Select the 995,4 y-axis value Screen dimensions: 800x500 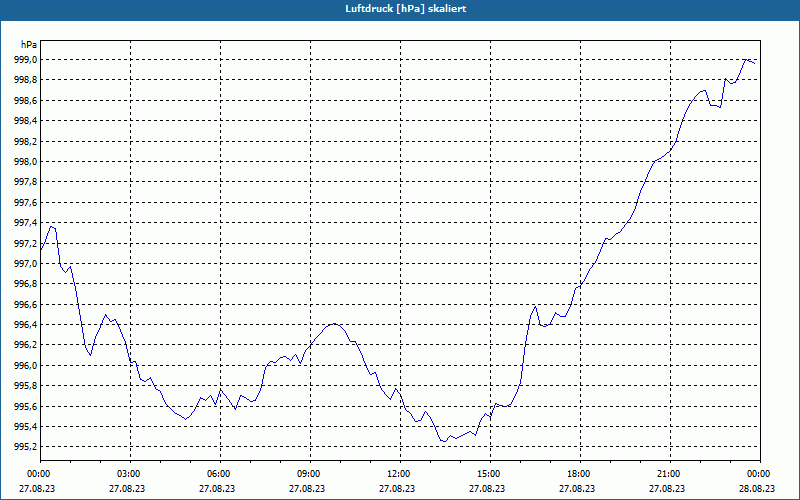tap(26, 427)
